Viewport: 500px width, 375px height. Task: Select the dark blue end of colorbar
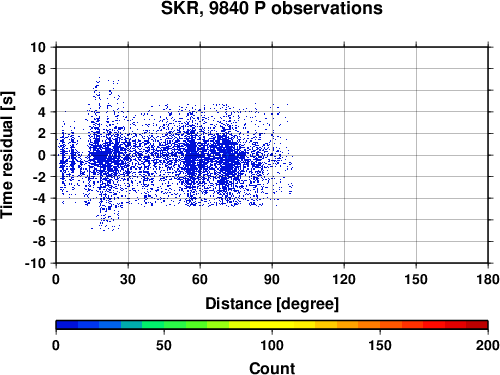click(x=67, y=325)
